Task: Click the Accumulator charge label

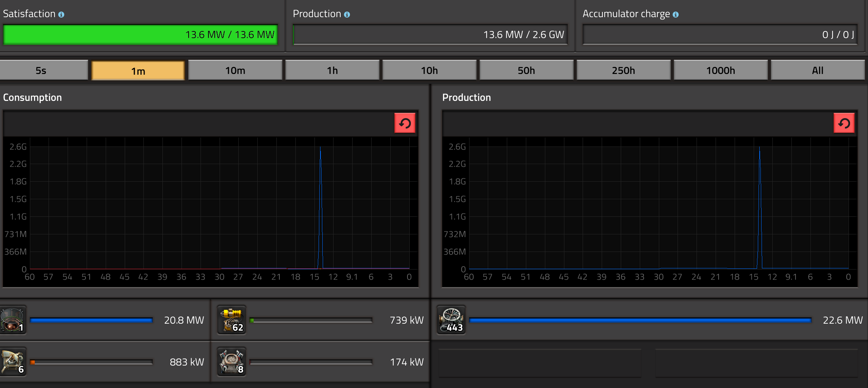Action: pos(626,14)
